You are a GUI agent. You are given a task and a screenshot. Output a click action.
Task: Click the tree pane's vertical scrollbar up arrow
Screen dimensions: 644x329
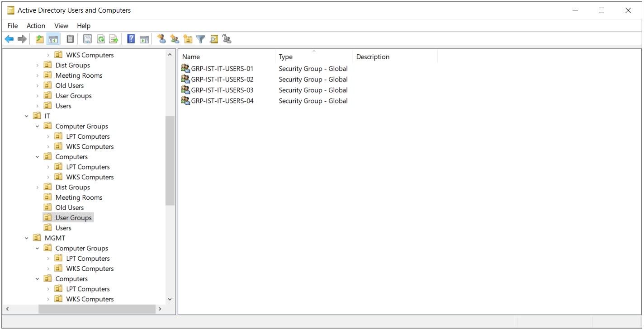(170, 55)
